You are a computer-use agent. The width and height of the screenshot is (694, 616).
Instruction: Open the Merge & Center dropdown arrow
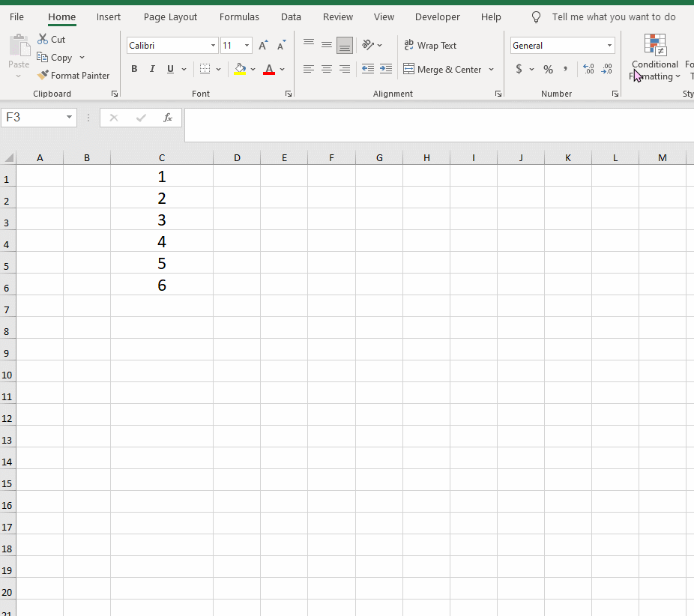click(x=492, y=69)
